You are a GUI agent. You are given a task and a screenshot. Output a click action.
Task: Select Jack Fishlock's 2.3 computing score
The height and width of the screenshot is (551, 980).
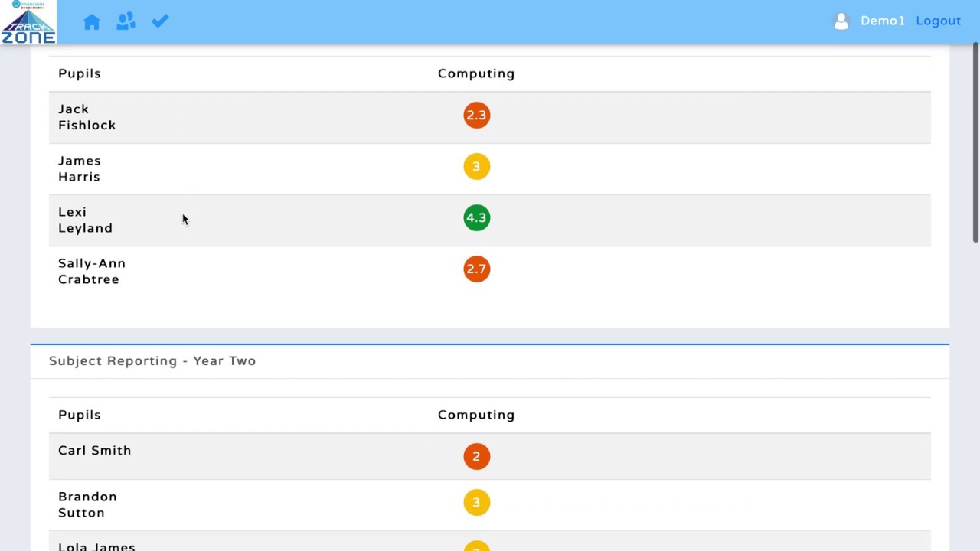click(x=476, y=116)
